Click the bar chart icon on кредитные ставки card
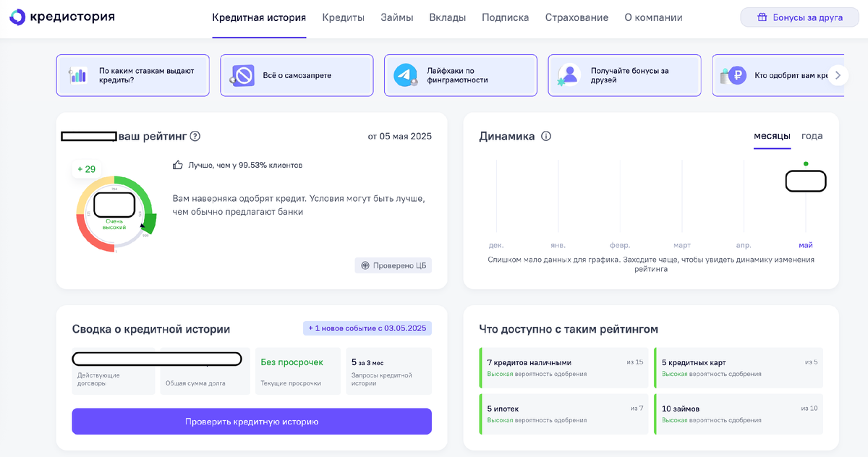The width and height of the screenshot is (868, 457). tap(80, 74)
